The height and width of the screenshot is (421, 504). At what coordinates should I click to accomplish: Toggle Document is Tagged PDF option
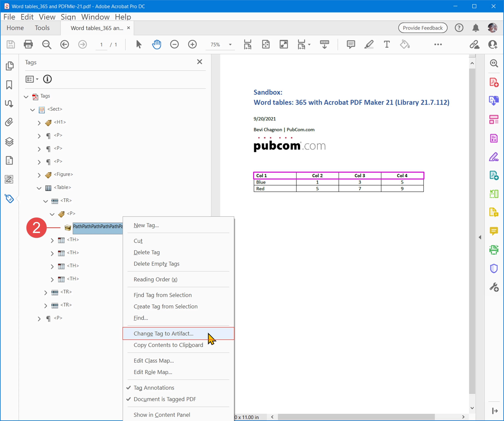(165, 399)
